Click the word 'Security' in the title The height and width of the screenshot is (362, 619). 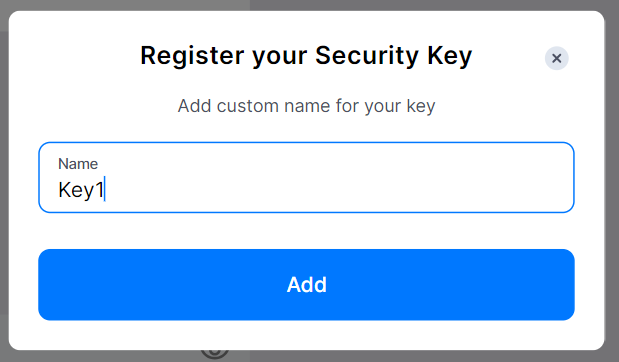coord(367,55)
